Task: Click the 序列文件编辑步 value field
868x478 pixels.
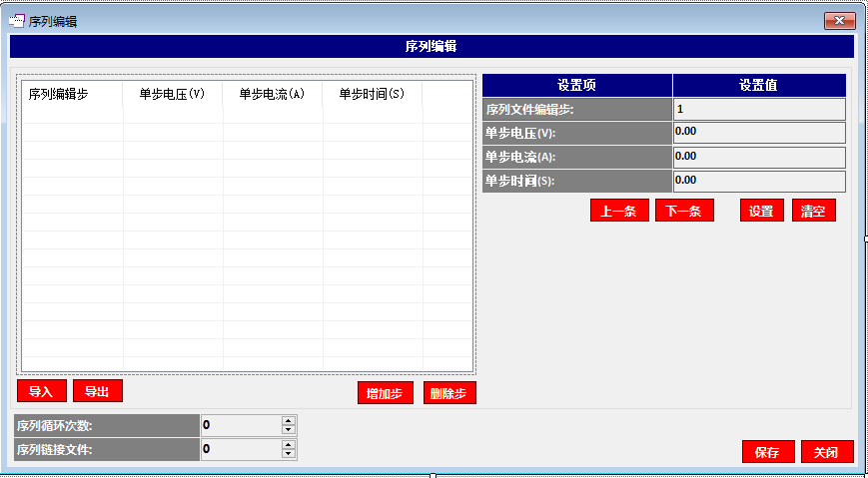Action: point(759,109)
